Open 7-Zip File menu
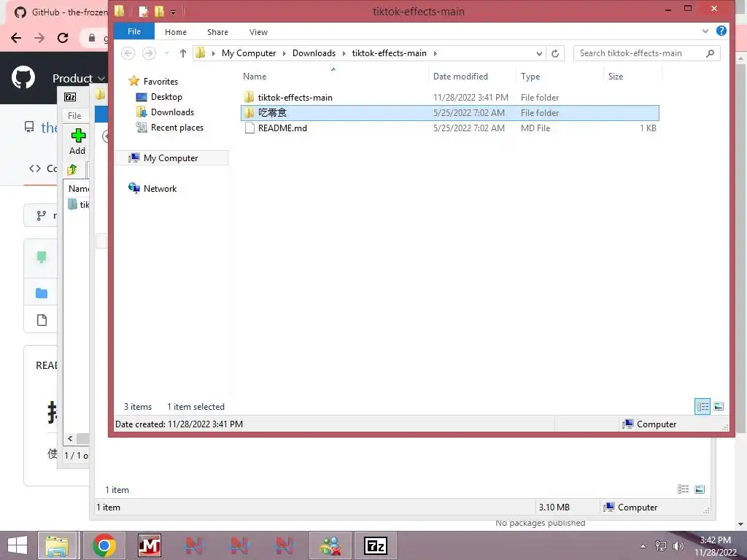The image size is (747, 560). click(74, 116)
